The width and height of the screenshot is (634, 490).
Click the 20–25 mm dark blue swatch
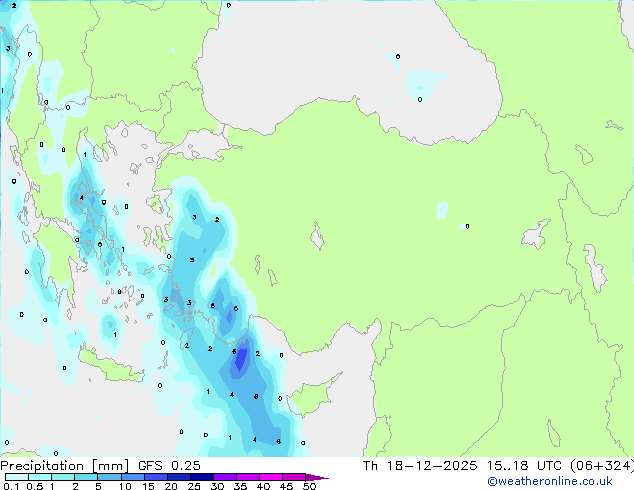point(178,477)
